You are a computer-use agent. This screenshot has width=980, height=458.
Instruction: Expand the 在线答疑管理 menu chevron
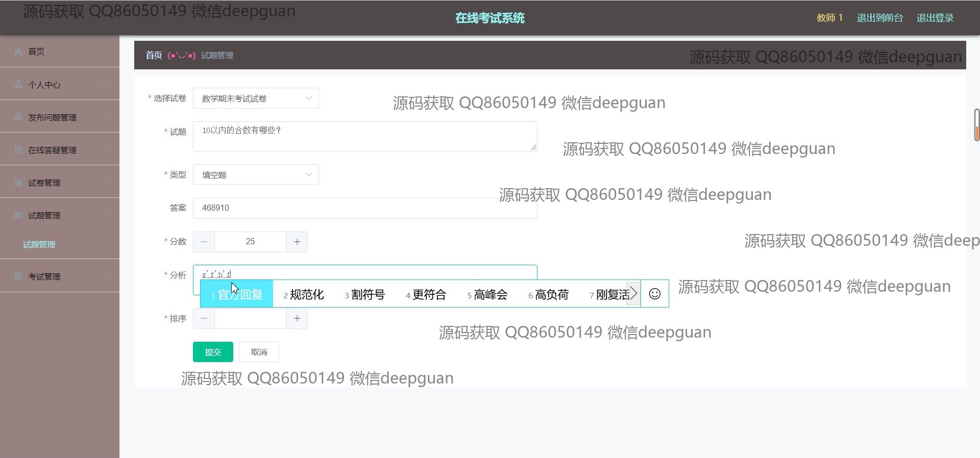coord(105,148)
